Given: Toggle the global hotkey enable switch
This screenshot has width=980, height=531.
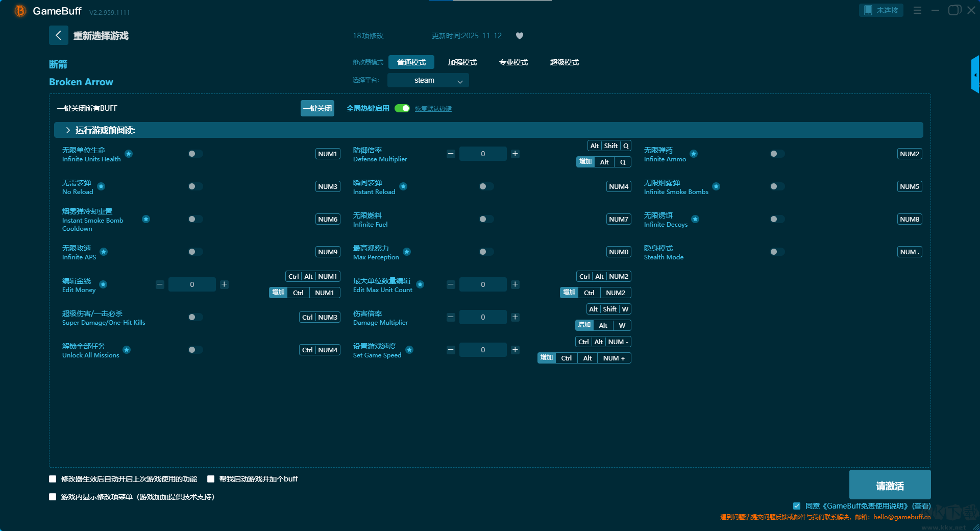Looking at the screenshot, I should coord(402,108).
